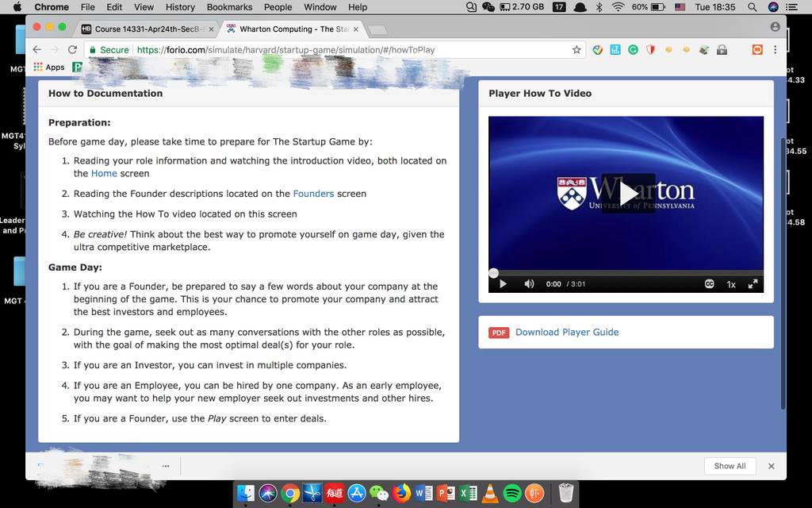This screenshot has height=508, width=812.
Task: Open the History menu
Action: [x=180, y=7]
